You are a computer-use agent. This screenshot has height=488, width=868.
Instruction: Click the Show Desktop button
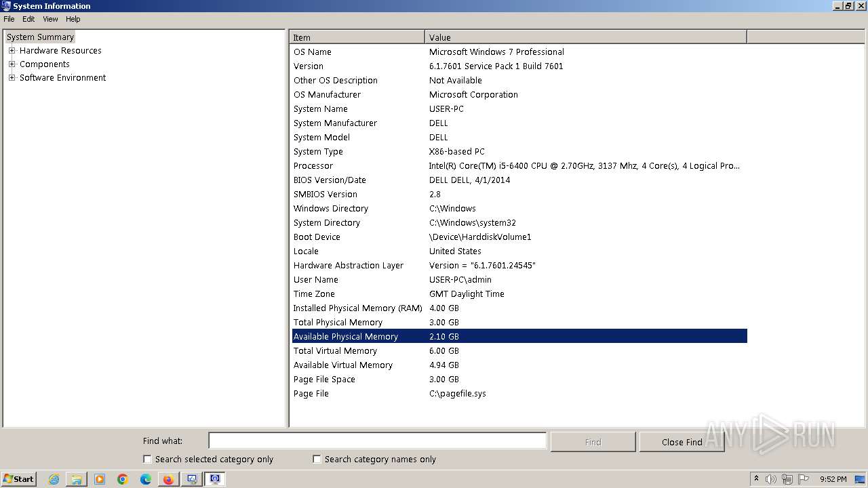pos(860,479)
